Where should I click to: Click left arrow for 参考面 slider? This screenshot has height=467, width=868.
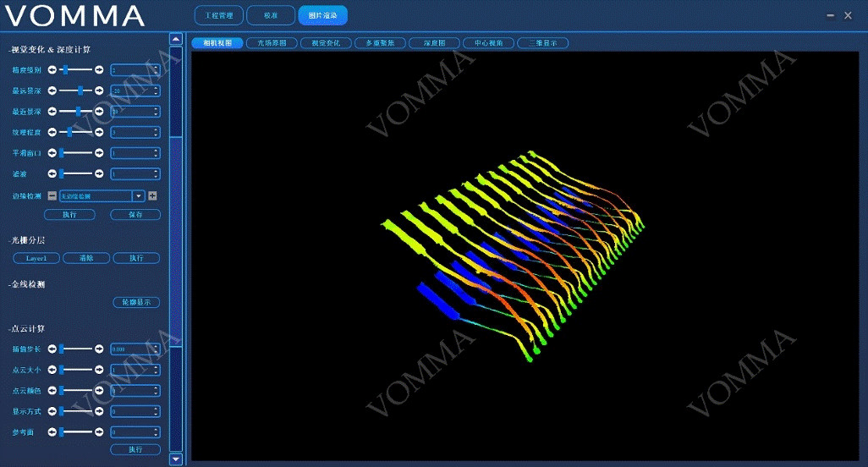52,431
